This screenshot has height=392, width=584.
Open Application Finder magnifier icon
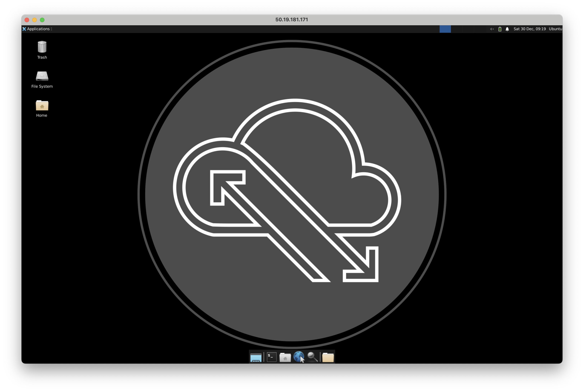pyautogui.click(x=312, y=357)
